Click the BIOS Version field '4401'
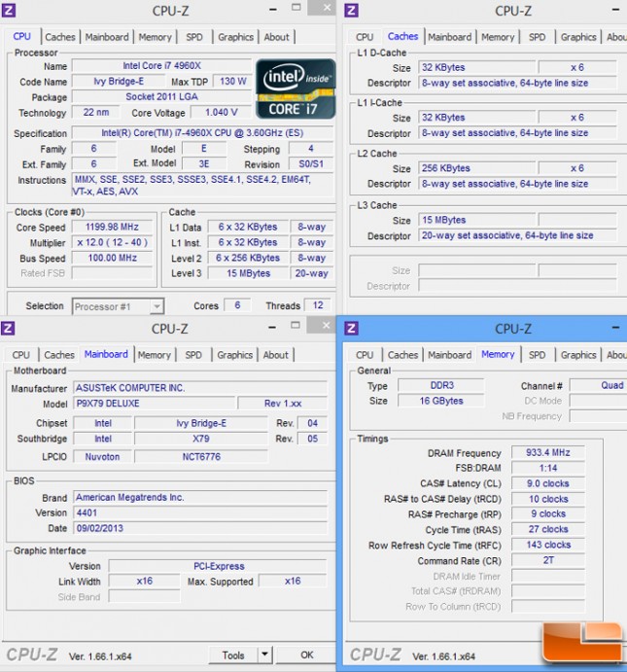The width and height of the screenshot is (627, 672). [x=200, y=513]
